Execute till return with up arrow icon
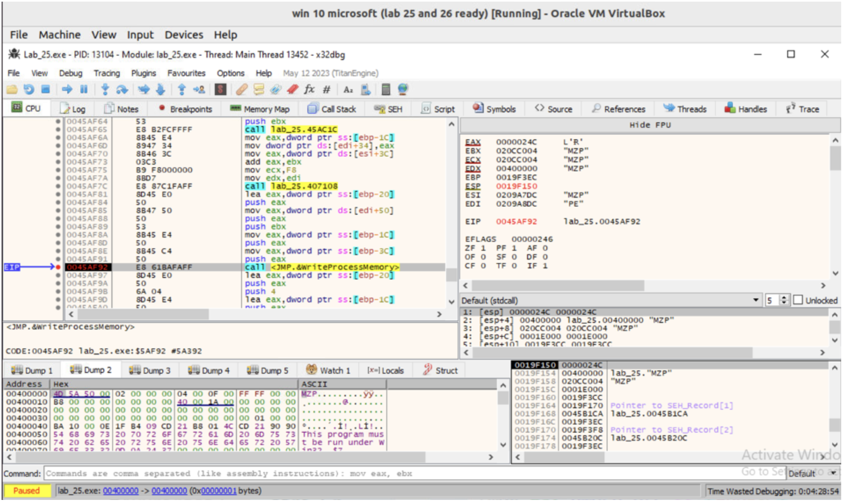This screenshot has height=504, width=842. coord(182,89)
